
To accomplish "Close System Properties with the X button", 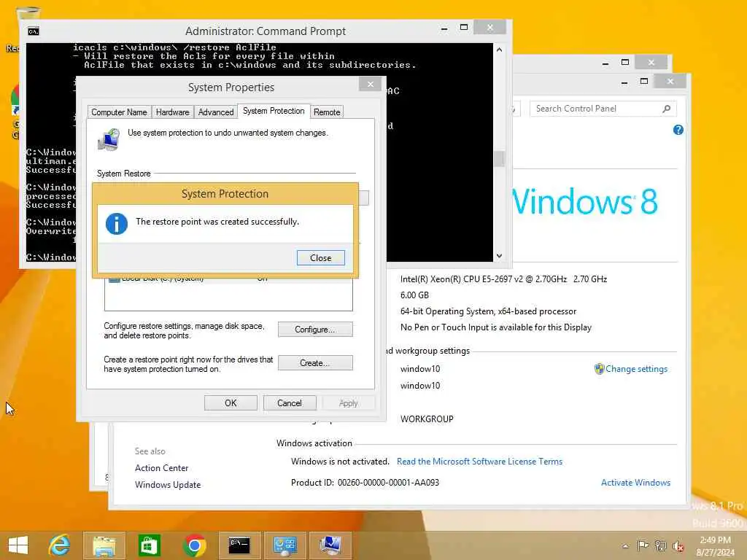I will tap(370, 85).
